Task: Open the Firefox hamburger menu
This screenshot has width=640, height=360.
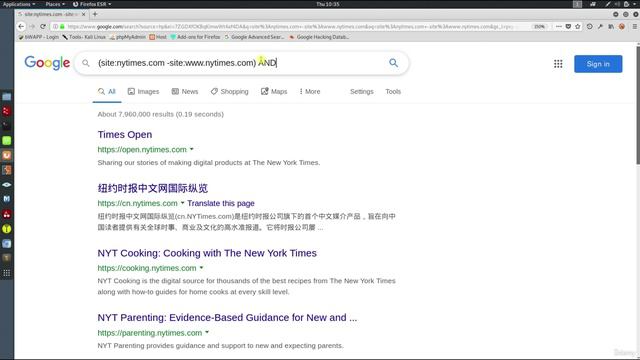Action: click(x=635, y=27)
